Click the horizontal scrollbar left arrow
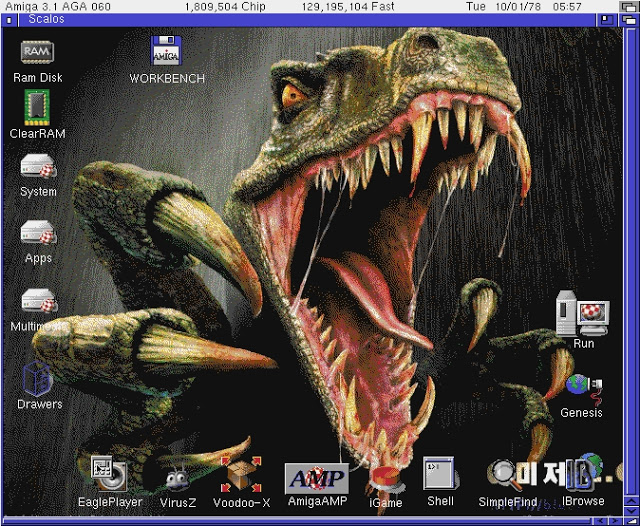The image size is (640, 526). click(x=600, y=521)
